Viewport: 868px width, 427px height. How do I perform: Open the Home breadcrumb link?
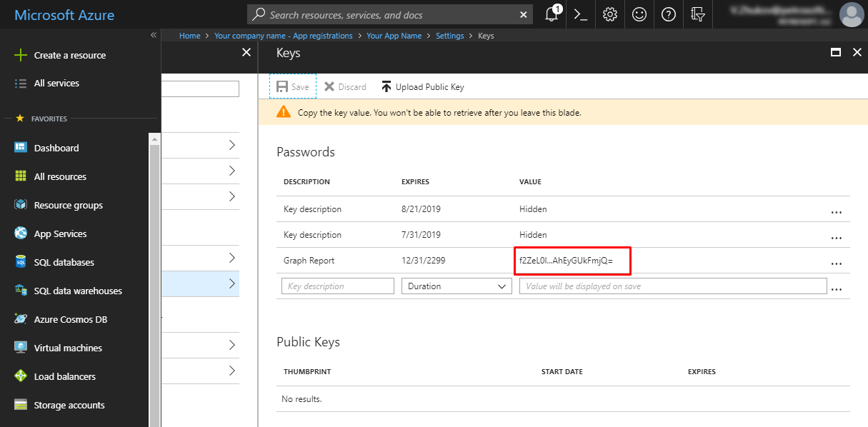[x=189, y=35]
